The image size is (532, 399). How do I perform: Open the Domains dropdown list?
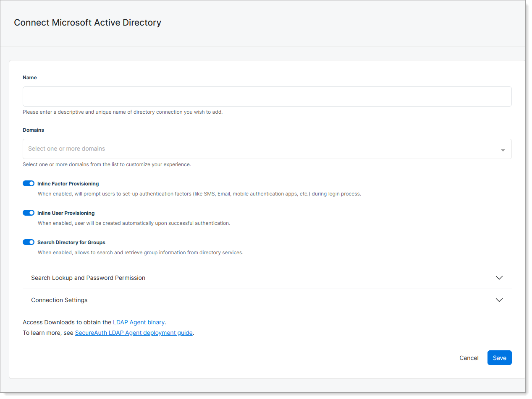(x=267, y=149)
